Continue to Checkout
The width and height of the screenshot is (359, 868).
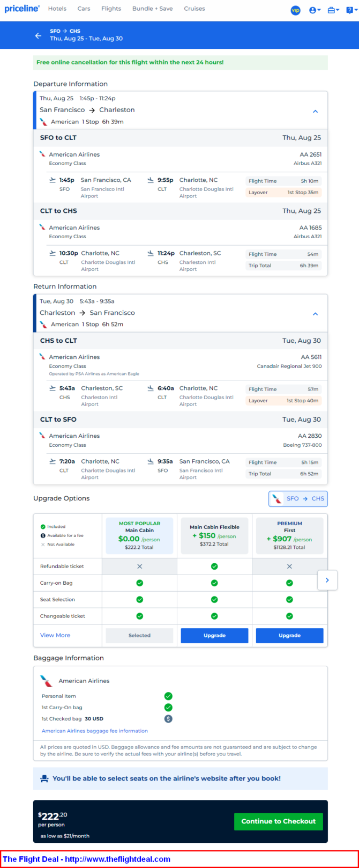[279, 821]
